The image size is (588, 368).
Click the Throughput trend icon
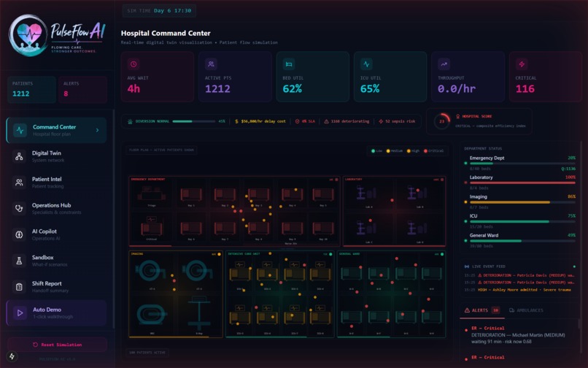coord(444,64)
